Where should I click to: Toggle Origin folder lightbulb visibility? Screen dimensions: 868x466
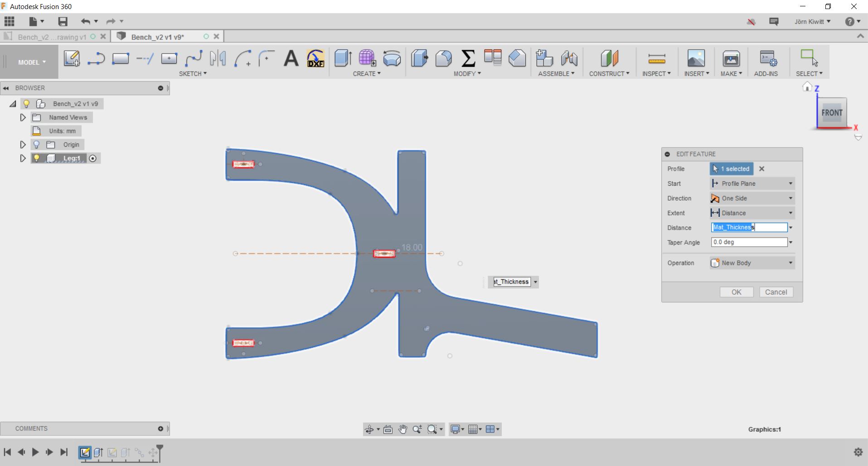click(36, 144)
